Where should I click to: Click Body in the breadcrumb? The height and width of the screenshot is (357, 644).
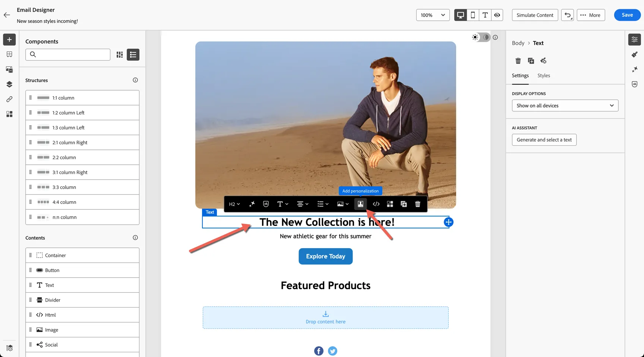(518, 43)
